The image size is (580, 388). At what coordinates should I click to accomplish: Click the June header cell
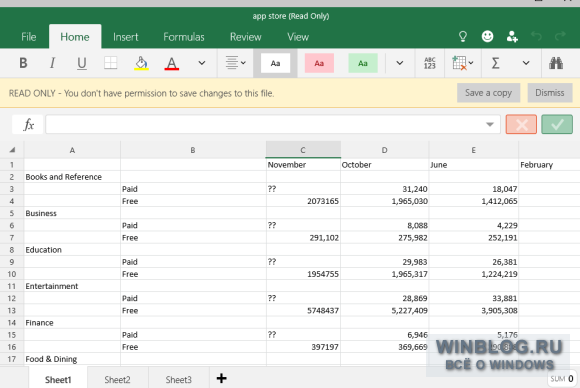pyautogui.click(x=473, y=165)
